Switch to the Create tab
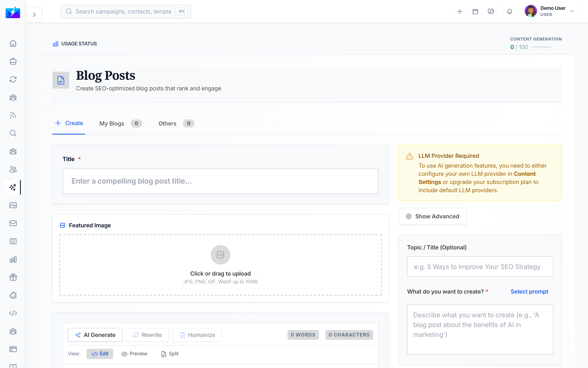588x368 pixels. click(x=69, y=123)
